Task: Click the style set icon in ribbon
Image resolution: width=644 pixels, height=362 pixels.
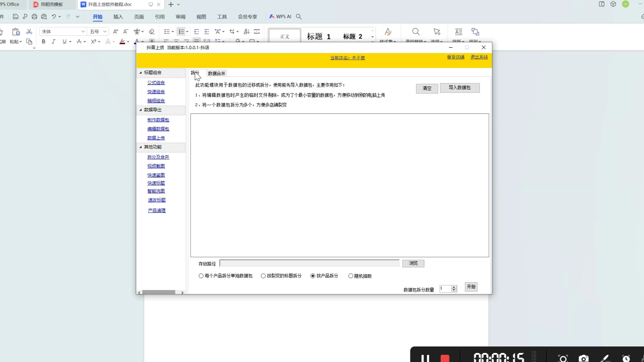Action: pos(388,32)
